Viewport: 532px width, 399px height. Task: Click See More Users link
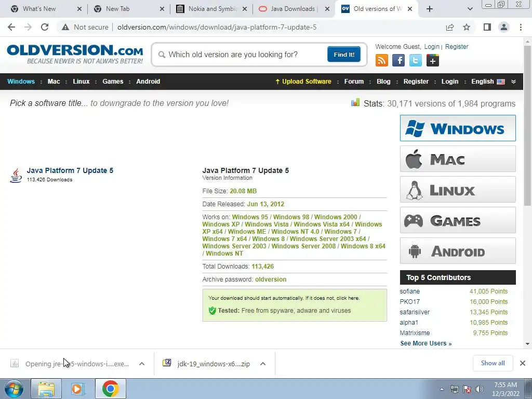426,343
